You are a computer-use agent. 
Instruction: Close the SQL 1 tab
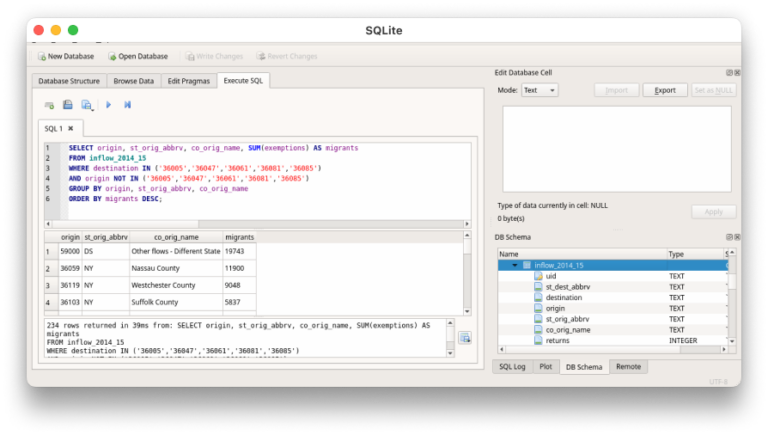(x=71, y=128)
